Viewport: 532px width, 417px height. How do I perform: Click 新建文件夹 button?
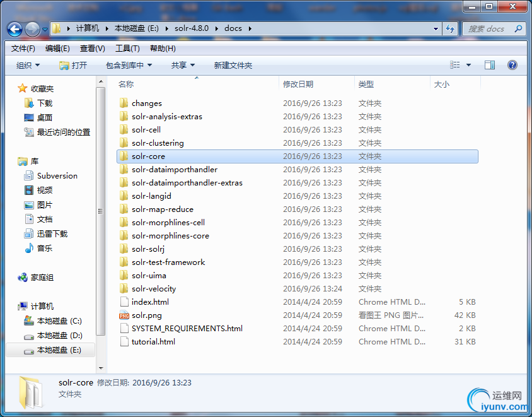pos(233,65)
